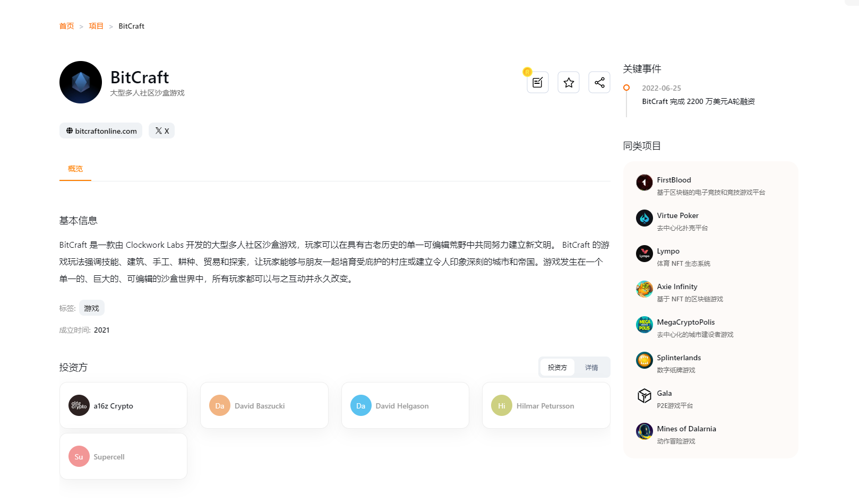Click the Gala cube logo icon
Screen dimensions: 859x504
click(x=645, y=396)
